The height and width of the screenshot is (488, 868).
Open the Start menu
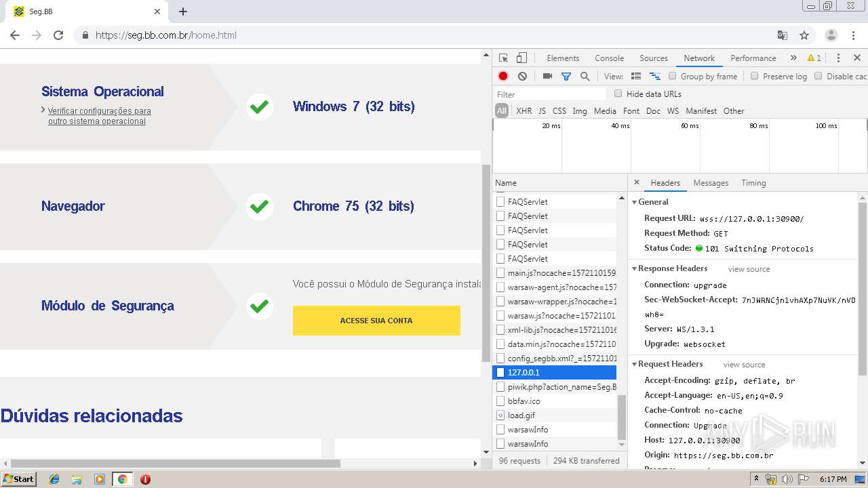tap(19, 479)
